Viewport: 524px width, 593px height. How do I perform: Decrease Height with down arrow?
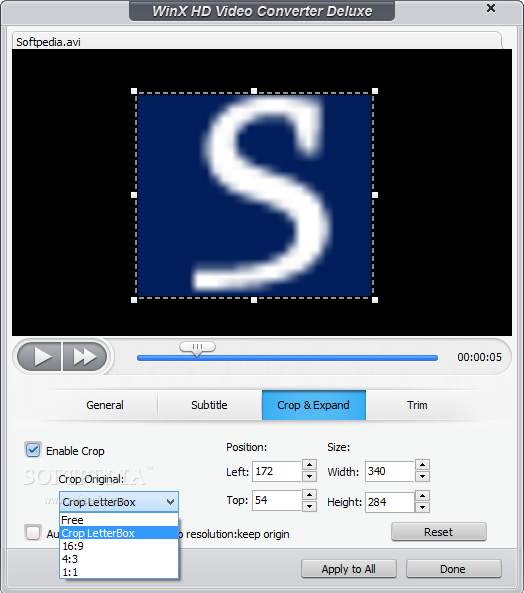[x=422, y=508]
